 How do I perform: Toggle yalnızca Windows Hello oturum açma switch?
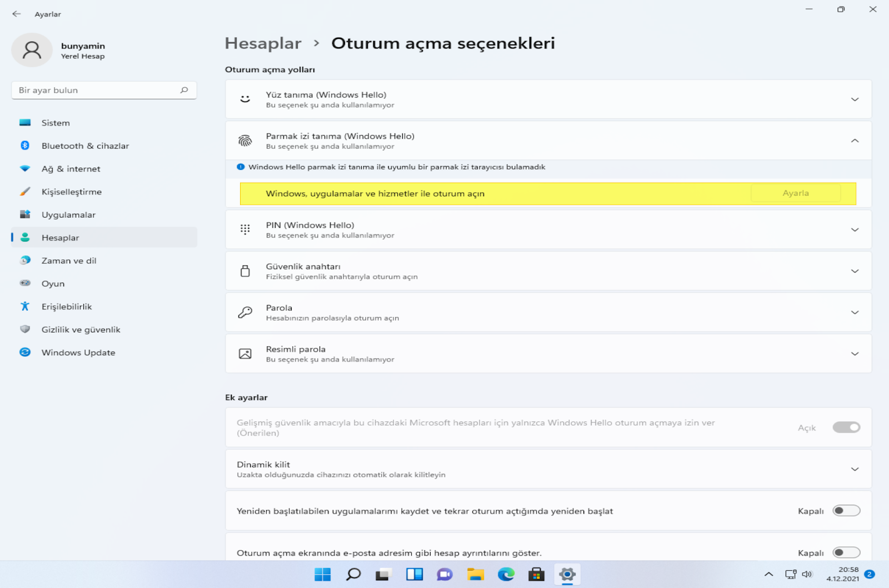846,428
